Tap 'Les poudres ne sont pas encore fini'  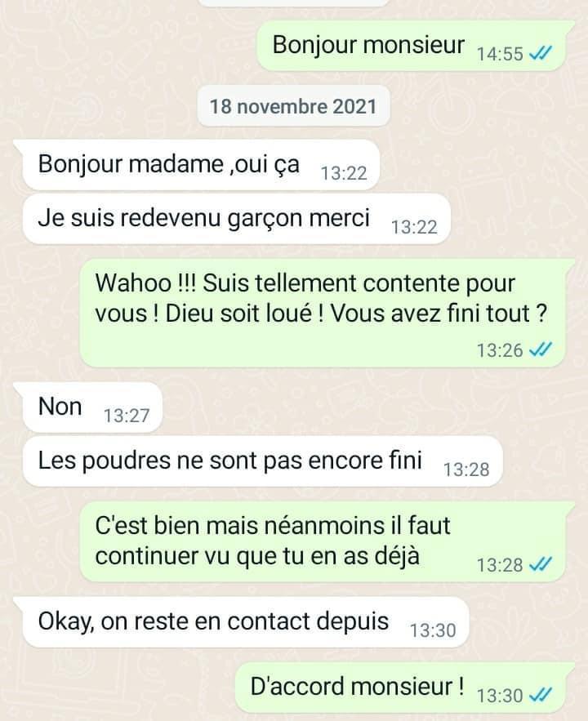[262, 461]
